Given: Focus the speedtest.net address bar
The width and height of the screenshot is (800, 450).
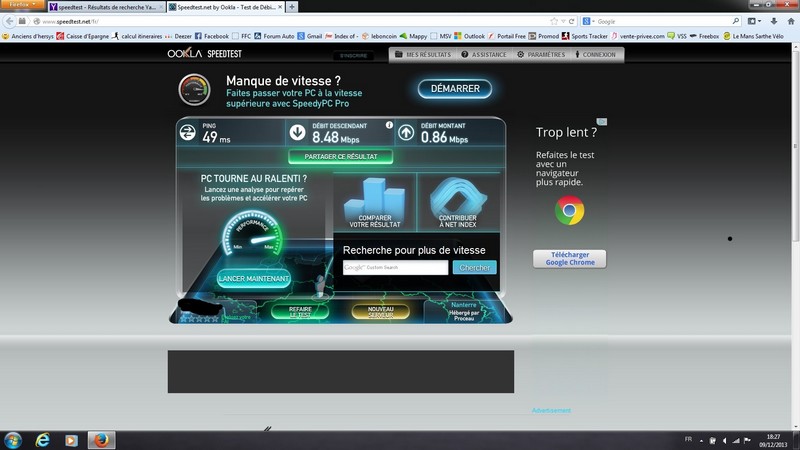Looking at the screenshot, I should (x=291, y=21).
